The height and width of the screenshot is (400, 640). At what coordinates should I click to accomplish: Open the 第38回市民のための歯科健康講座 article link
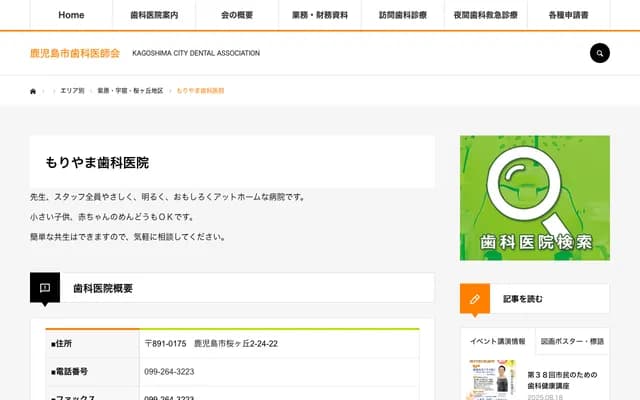pos(562,380)
